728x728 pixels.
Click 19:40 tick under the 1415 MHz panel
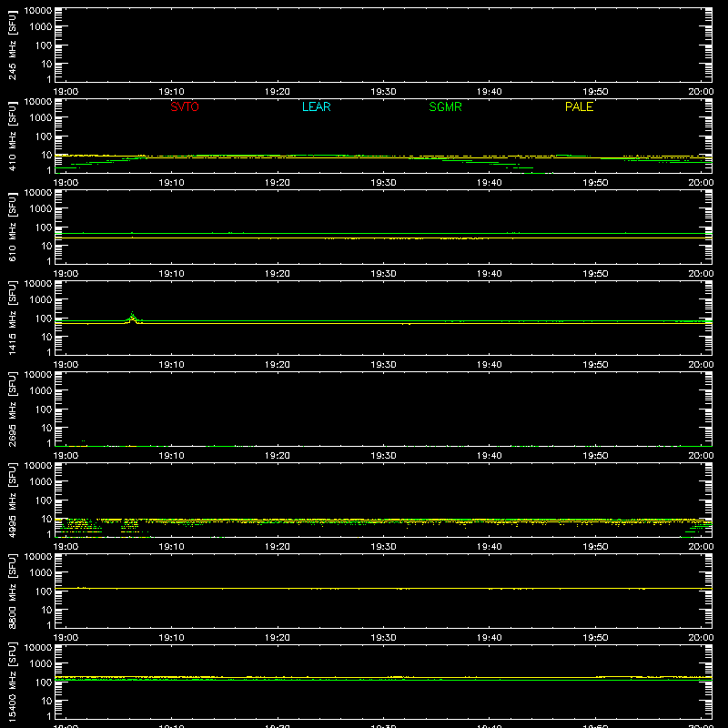coord(490,365)
